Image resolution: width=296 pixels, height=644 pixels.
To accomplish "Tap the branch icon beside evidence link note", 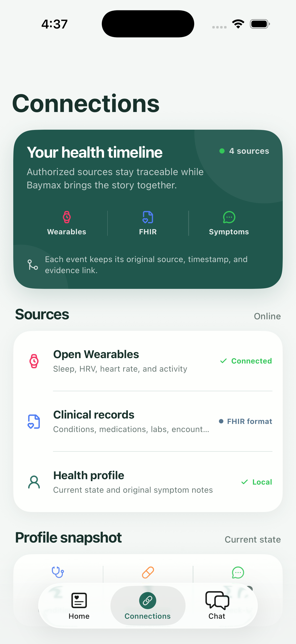I will [x=33, y=265].
